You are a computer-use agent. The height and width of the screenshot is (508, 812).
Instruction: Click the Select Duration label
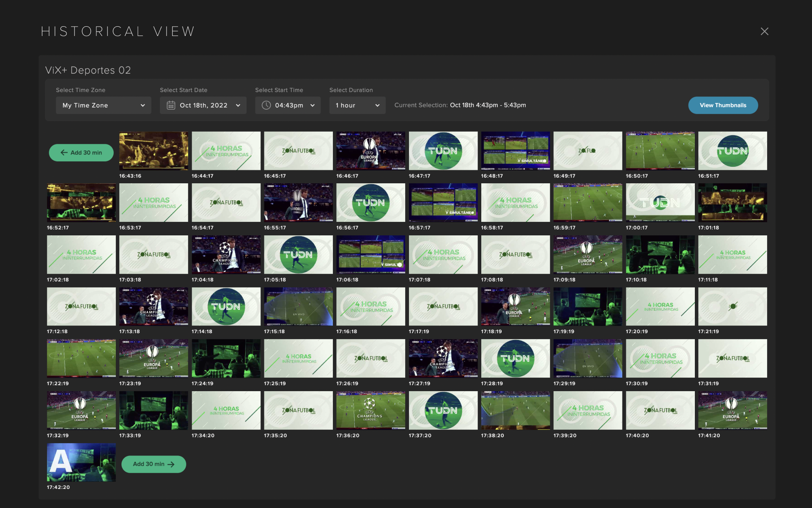[x=351, y=90]
